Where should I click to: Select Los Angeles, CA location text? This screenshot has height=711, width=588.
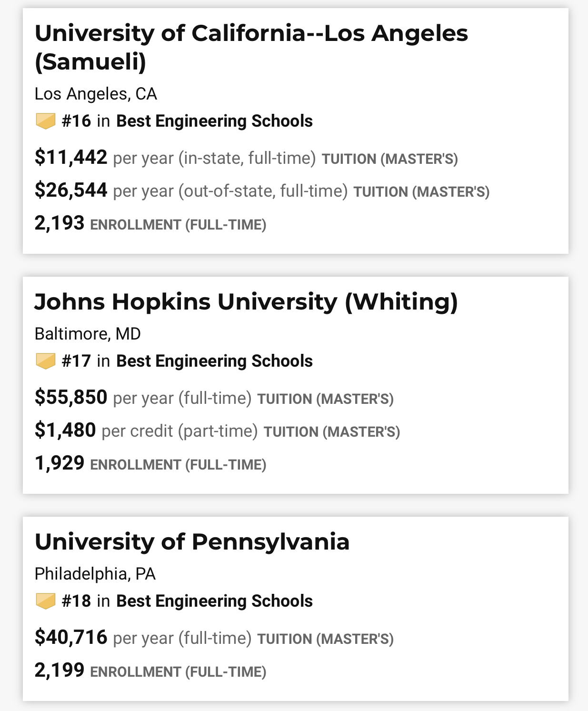96,94
